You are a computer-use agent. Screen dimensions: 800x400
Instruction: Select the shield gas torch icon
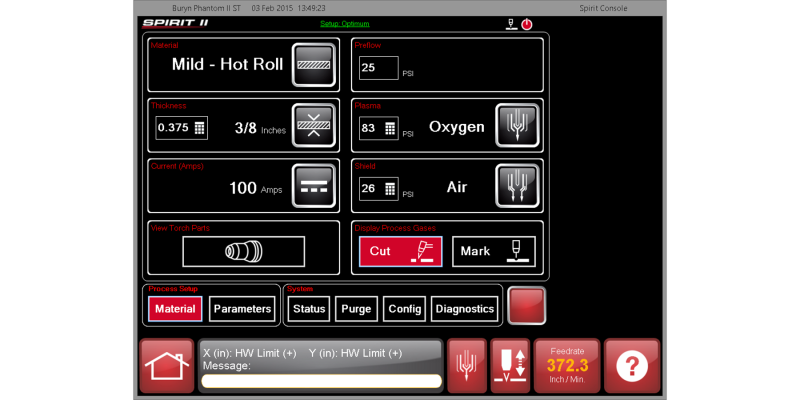pos(519,186)
